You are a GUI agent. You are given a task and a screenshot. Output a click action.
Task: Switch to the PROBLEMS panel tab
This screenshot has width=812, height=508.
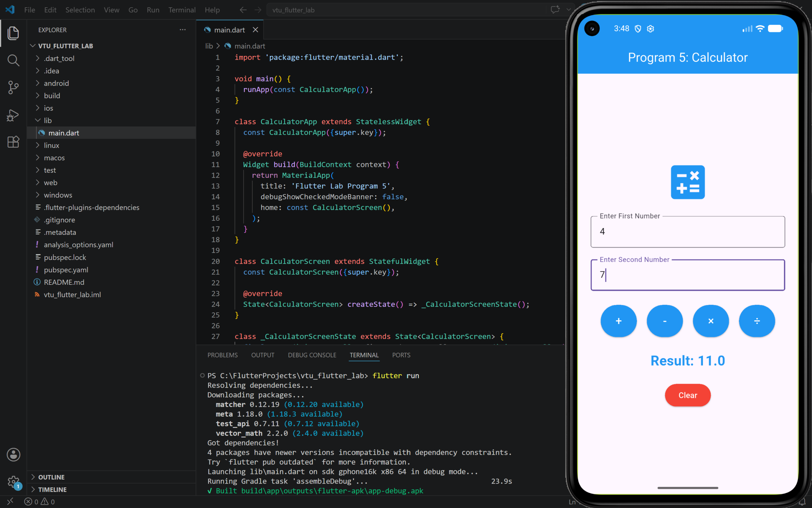(x=222, y=355)
